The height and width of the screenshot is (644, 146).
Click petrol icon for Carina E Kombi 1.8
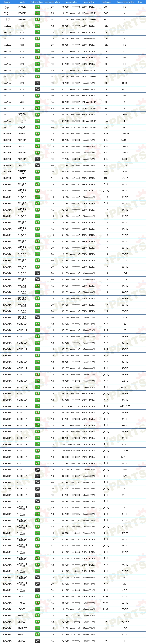tap(37, 299)
